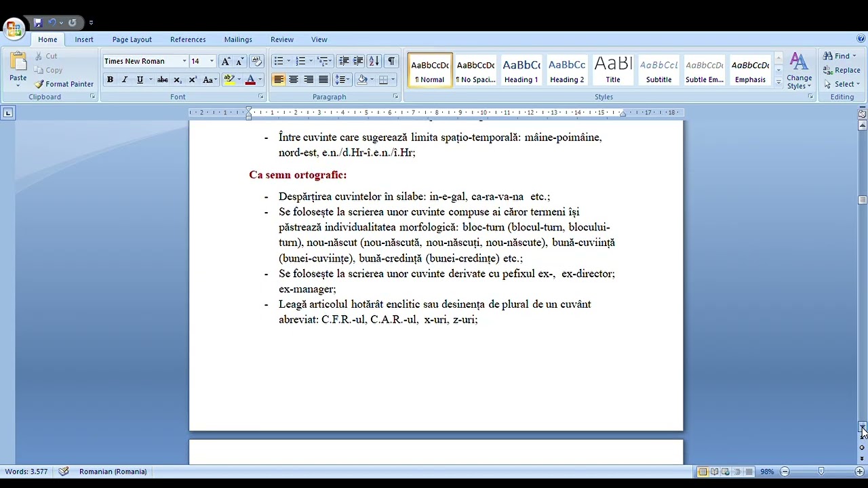The height and width of the screenshot is (488, 868).
Task: Expand the multilevel list dropdown
Action: click(323, 61)
